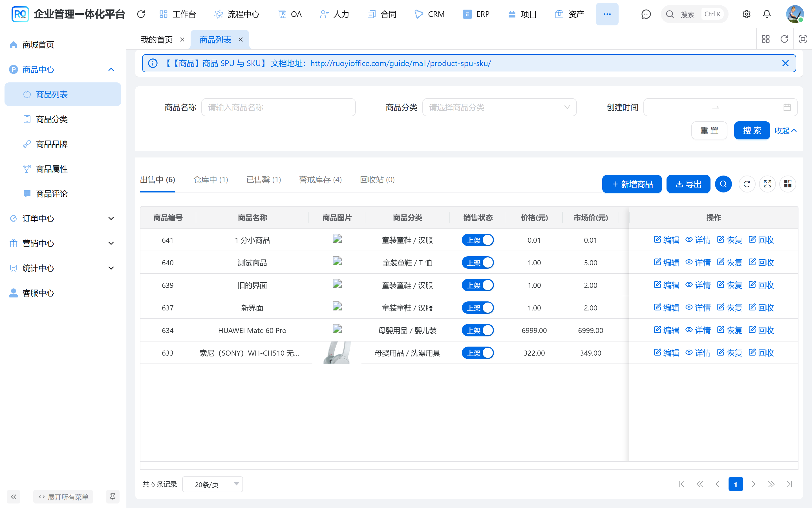Jump backward pages with double-left arrows
Image resolution: width=812 pixels, height=508 pixels.
click(700, 484)
